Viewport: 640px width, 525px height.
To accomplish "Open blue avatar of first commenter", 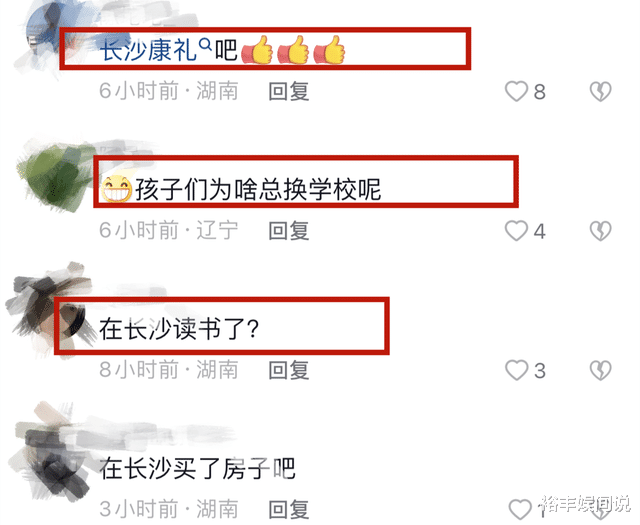I will [x=47, y=35].
